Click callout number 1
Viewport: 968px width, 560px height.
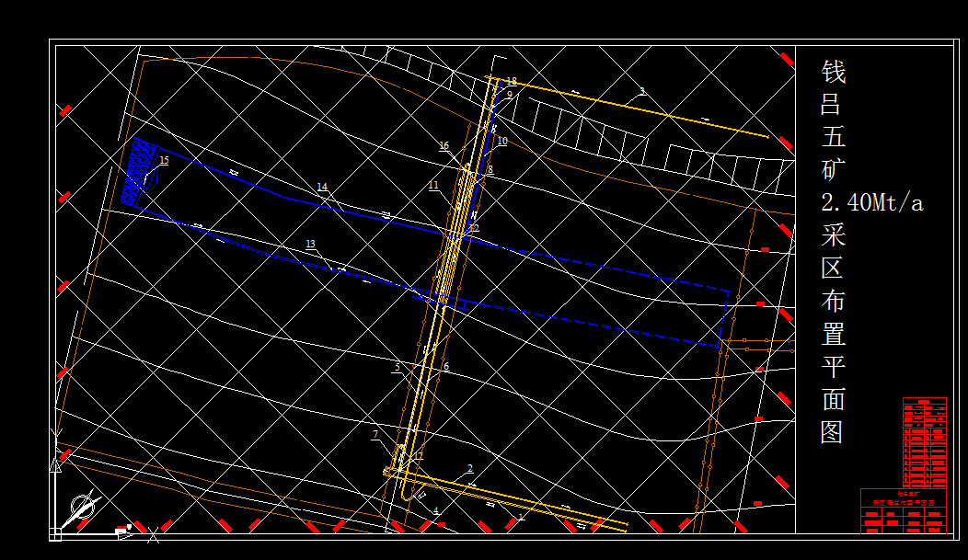[x=521, y=516]
